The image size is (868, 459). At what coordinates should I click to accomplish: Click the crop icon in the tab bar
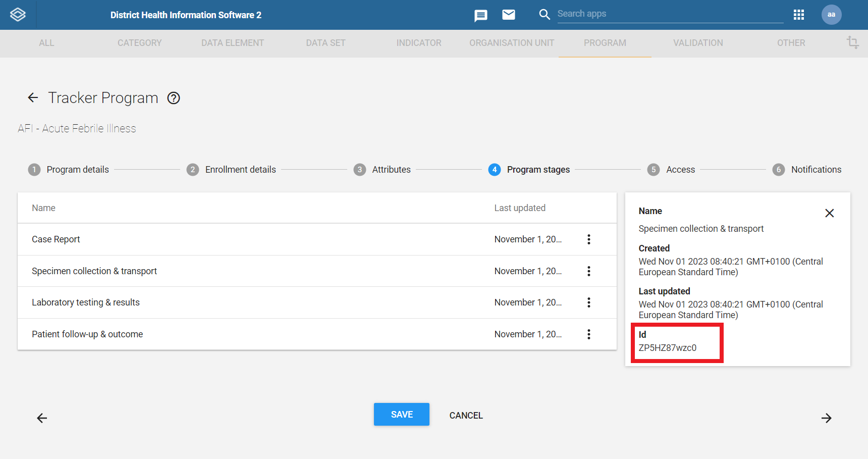(852, 42)
